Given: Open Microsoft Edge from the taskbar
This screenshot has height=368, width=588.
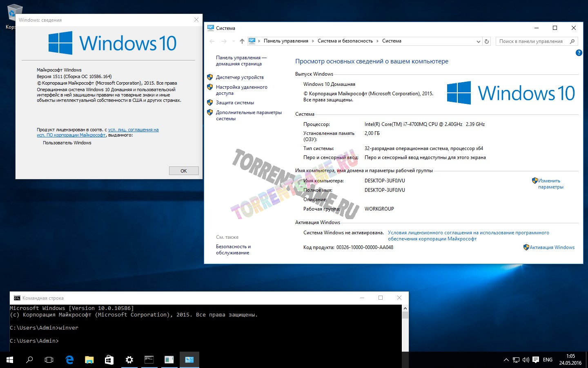Looking at the screenshot, I should pos(69,360).
